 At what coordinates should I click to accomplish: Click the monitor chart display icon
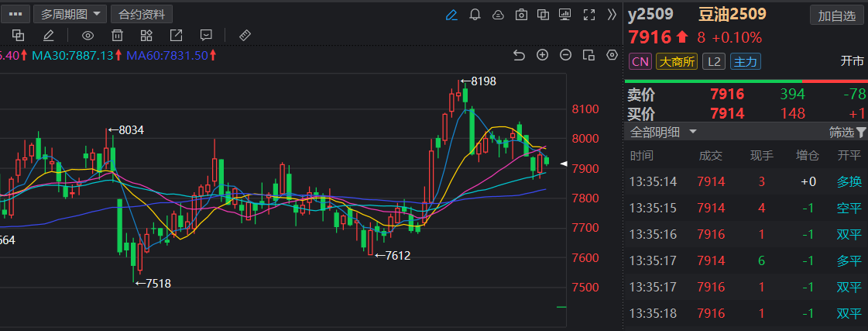pos(565,15)
